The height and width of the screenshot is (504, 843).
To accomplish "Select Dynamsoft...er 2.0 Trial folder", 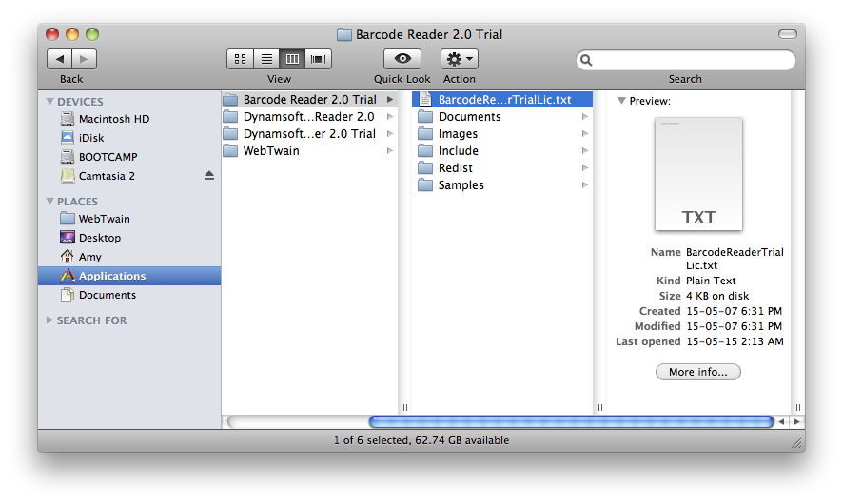I will click(309, 134).
